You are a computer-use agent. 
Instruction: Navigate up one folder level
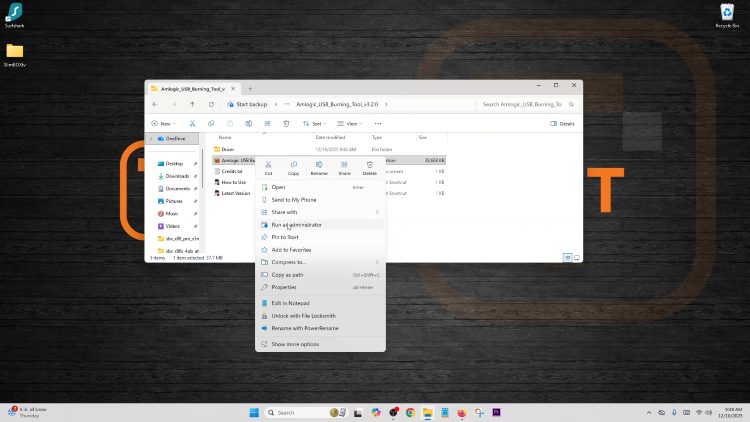click(x=192, y=104)
